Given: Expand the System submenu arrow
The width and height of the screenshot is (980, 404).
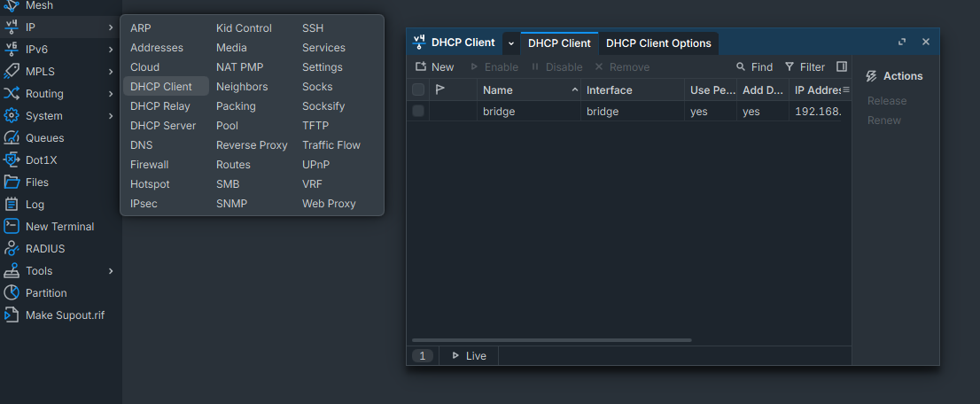Looking at the screenshot, I should pos(111,116).
